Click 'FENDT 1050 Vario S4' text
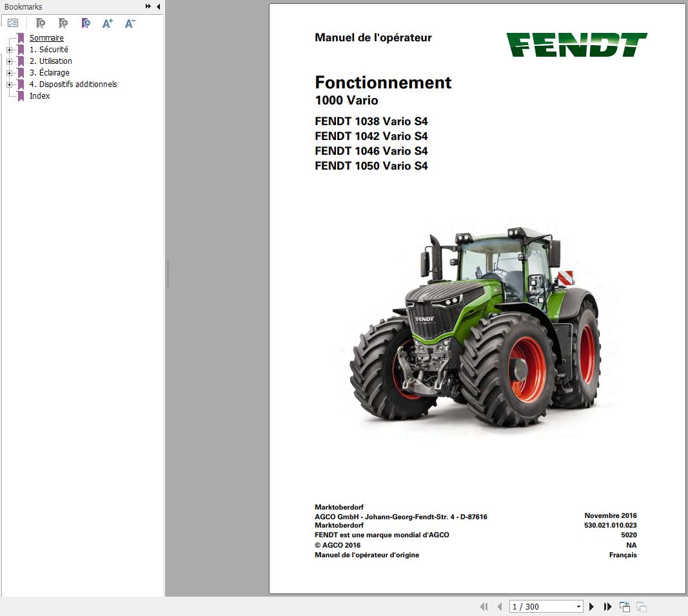This screenshot has width=688, height=616. coord(371,166)
